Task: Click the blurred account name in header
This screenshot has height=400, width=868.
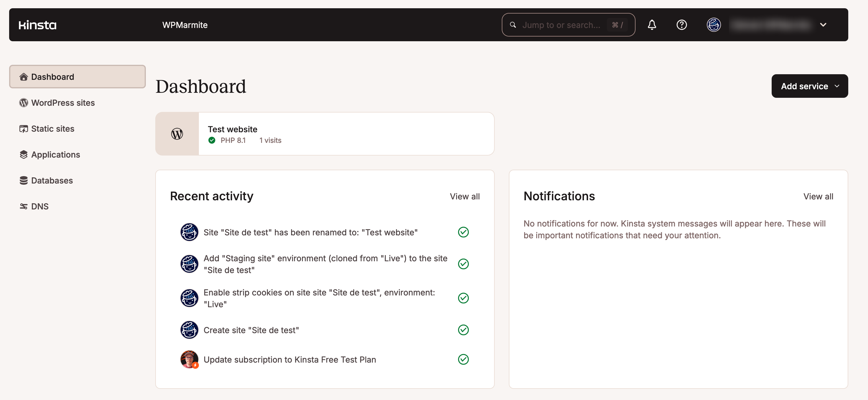Action: tap(772, 25)
